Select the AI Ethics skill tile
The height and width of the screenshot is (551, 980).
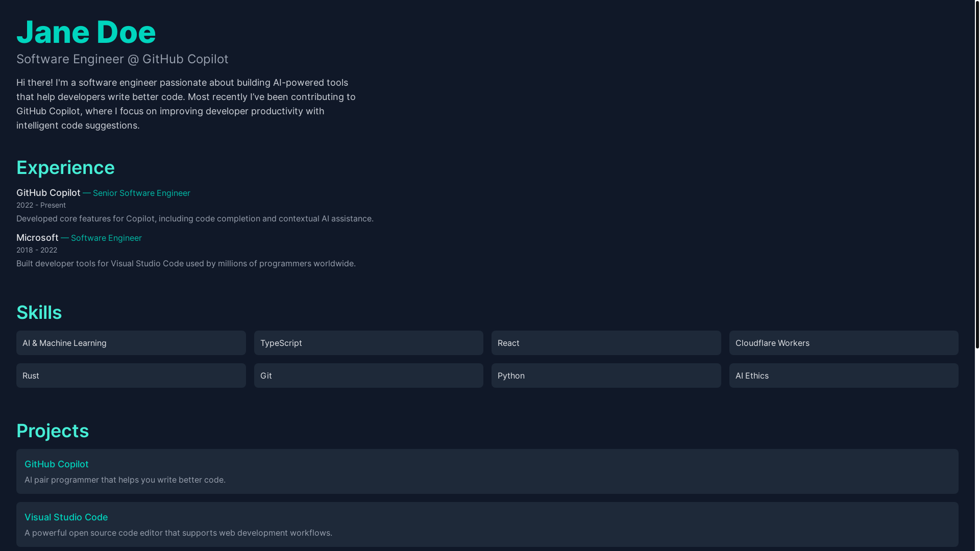844,375
